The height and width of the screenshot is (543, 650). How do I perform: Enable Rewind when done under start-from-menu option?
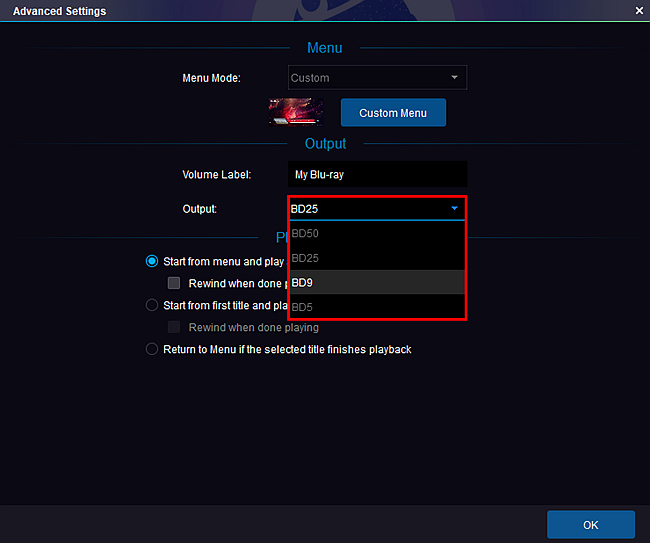174,283
